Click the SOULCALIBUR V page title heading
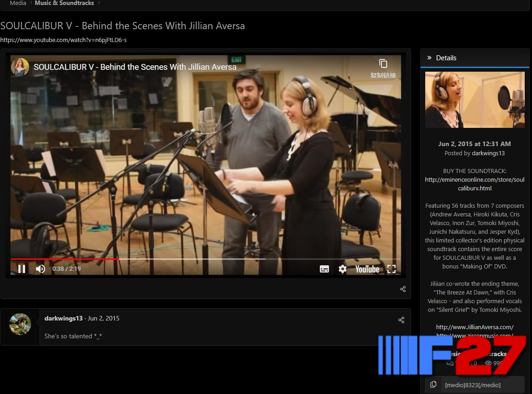The image size is (532, 394). click(122, 26)
